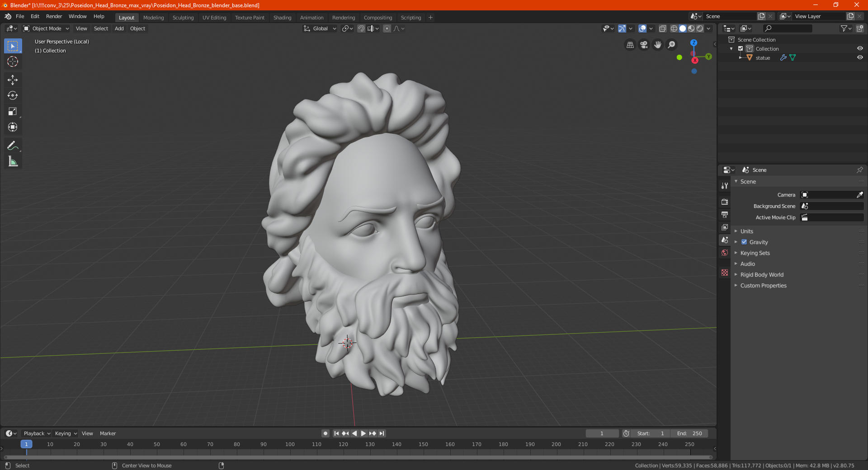868x470 pixels.
Task: Open the Render menu
Action: click(x=54, y=16)
